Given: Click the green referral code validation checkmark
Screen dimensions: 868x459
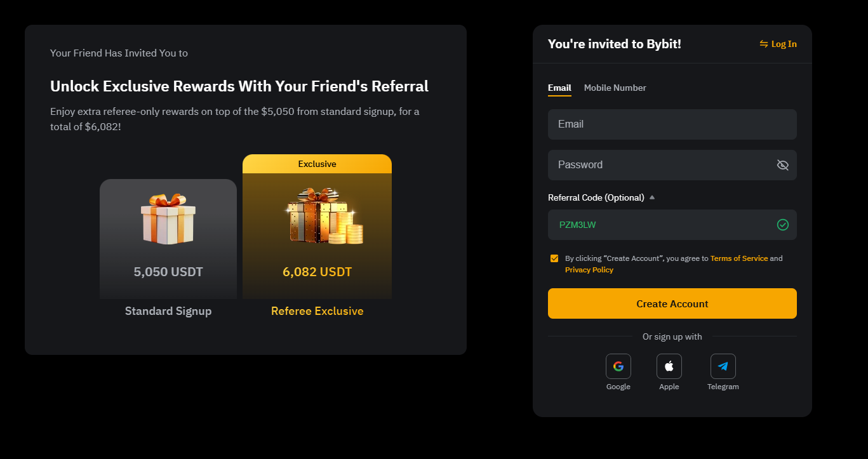Looking at the screenshot, I should coord(782,225).
